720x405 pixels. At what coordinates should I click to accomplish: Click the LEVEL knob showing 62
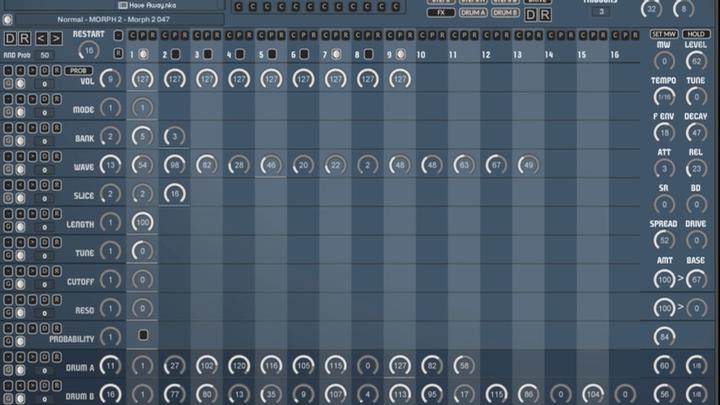(696, 61)
